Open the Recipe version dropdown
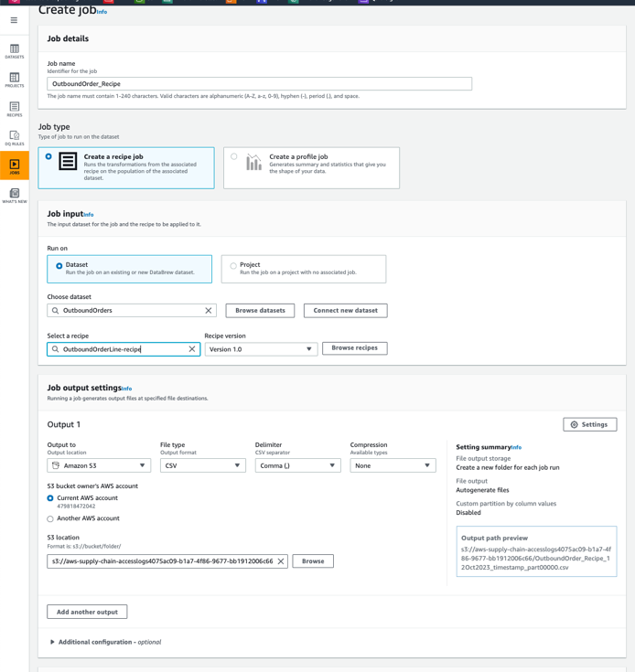Screen dimensions: 635x672 tap(261, 349)
